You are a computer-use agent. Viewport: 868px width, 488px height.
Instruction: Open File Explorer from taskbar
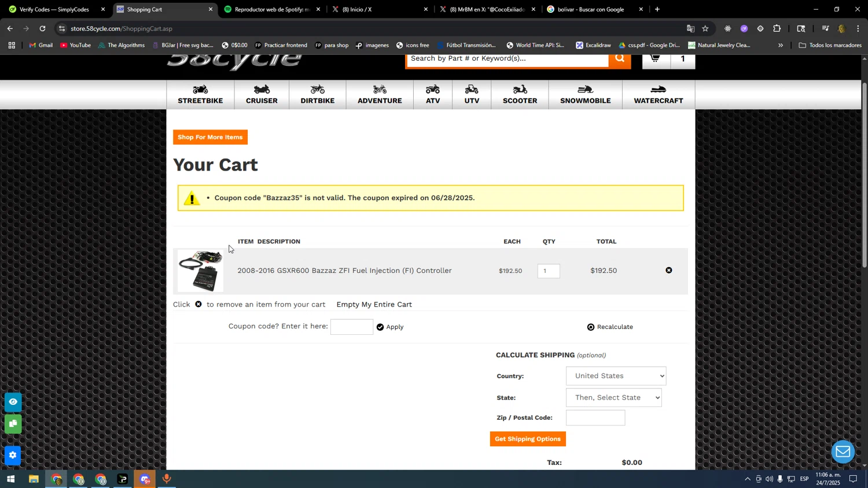(34, 479)
